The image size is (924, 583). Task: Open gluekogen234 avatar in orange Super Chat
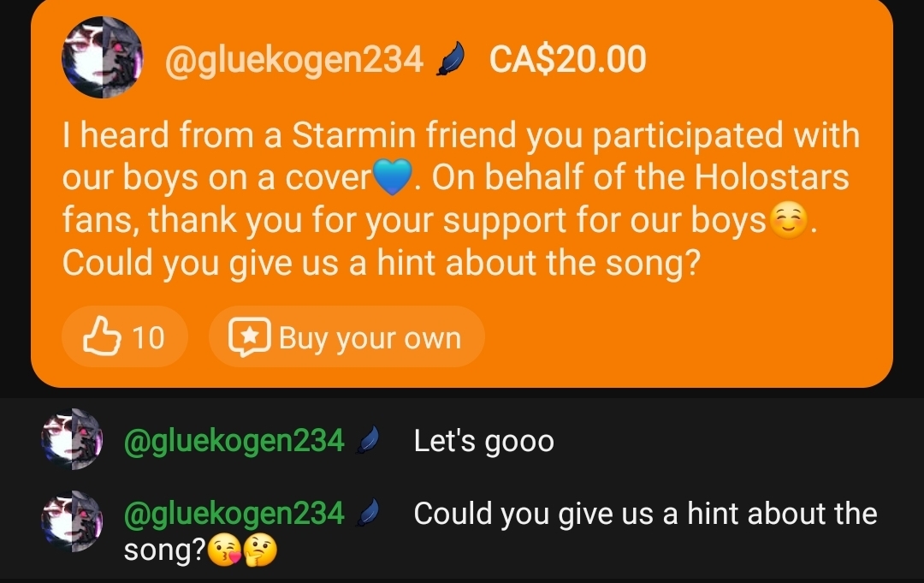tap(102, 57)
